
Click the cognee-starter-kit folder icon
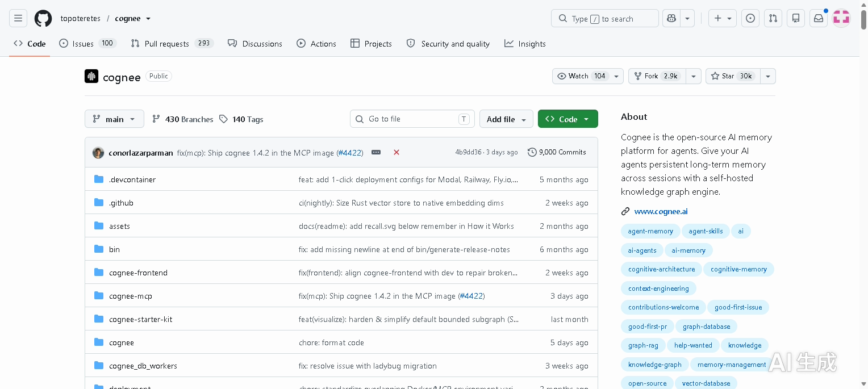pyautogui.click(x=99, y=319)
